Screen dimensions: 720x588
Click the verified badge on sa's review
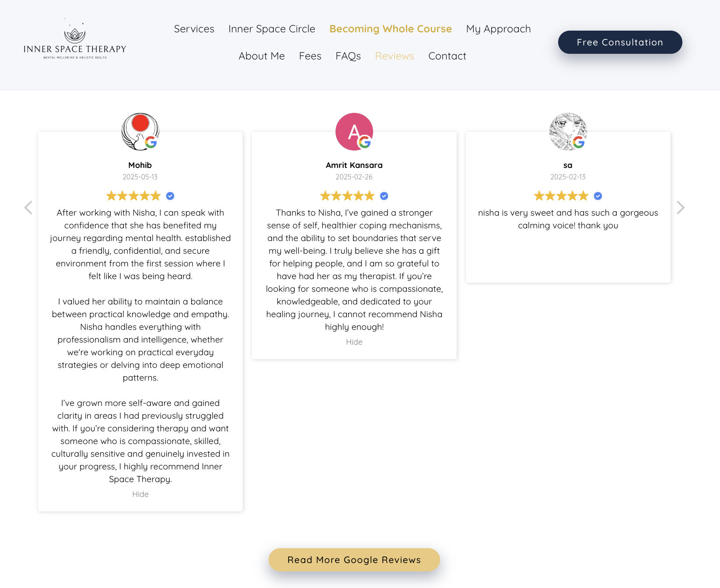click(x=598, y=196)
